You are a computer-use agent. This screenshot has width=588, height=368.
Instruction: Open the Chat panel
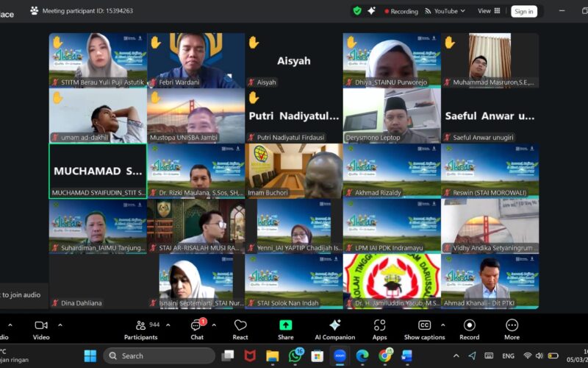click(x=197, y=328)
